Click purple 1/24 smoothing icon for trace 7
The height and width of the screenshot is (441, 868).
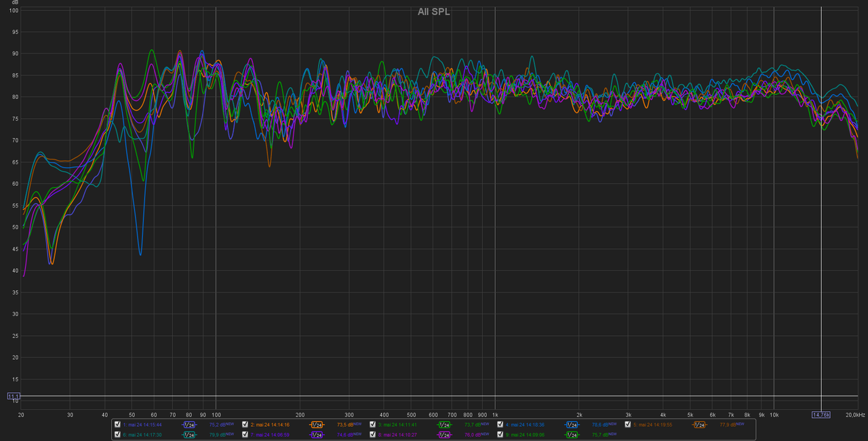[317, 434]
